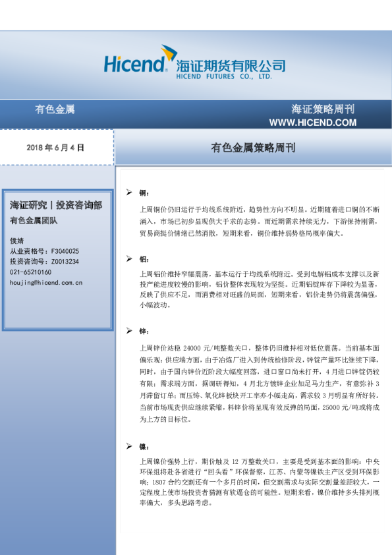The image size is (392, 555).
Task: Select the 镍 section heading
Action: point(144,447)
